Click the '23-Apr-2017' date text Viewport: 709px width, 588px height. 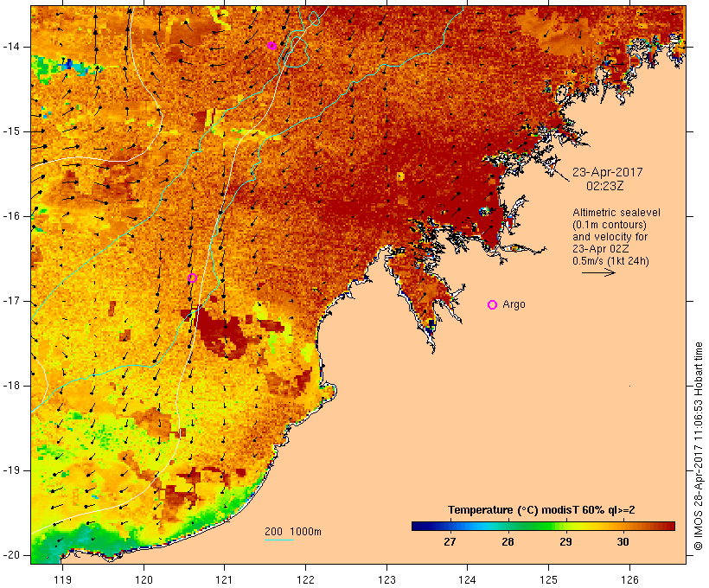coord(607,172)
